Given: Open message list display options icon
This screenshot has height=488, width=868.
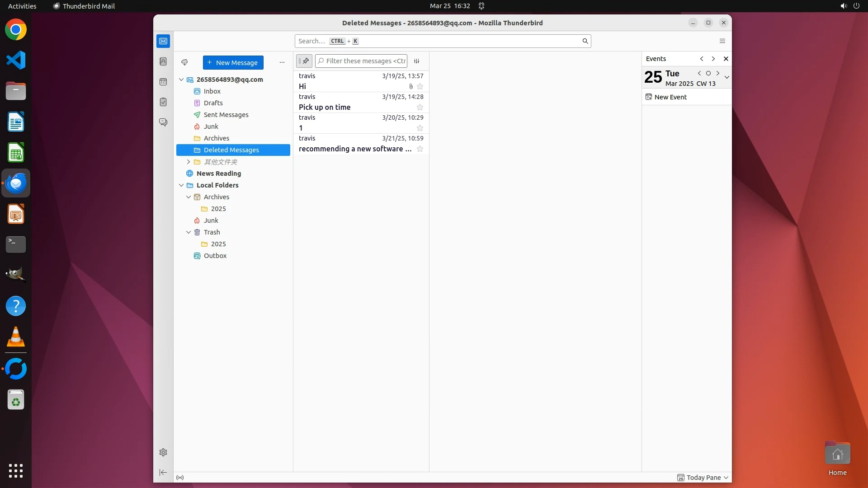Looking at the screenshot, I should [417, 61].
